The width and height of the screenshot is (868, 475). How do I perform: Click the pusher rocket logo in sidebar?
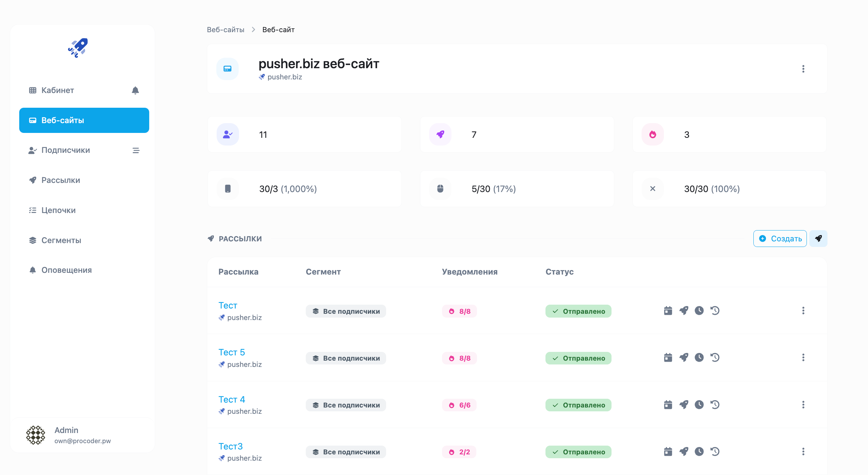pyautogui.click(x=78, y=48)
